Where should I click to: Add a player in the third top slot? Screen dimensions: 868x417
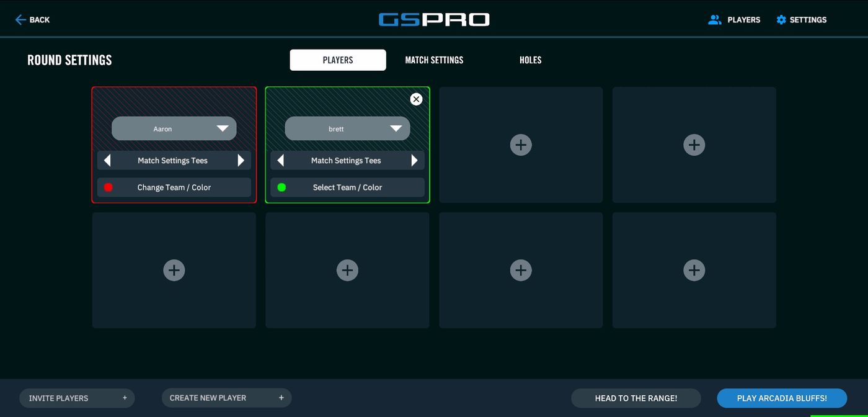[521, 145]
